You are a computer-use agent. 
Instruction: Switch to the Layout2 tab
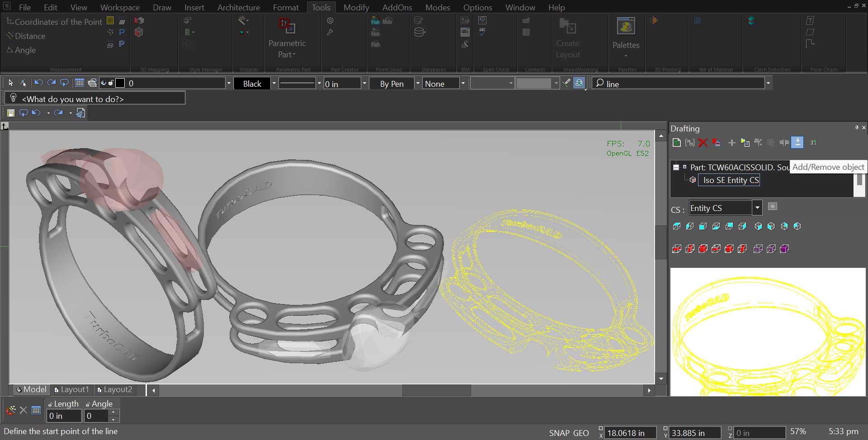[115, 389]
